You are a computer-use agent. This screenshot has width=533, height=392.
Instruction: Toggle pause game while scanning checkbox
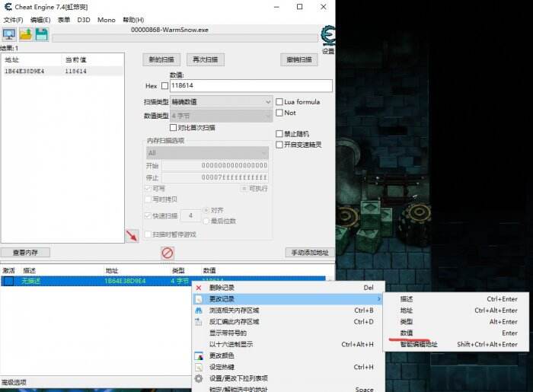[148, 234]
